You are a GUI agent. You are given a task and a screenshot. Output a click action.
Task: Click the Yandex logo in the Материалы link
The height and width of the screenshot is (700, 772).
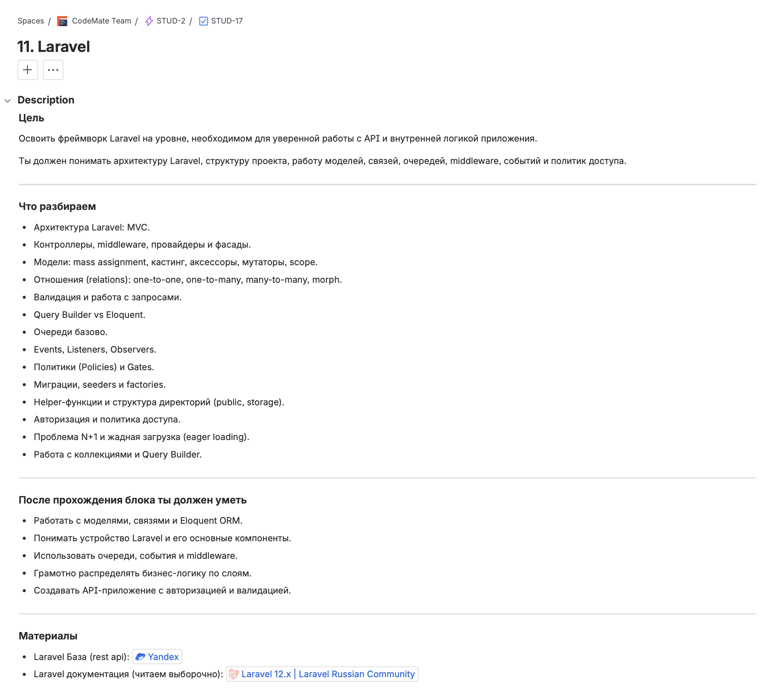[141, 656]
